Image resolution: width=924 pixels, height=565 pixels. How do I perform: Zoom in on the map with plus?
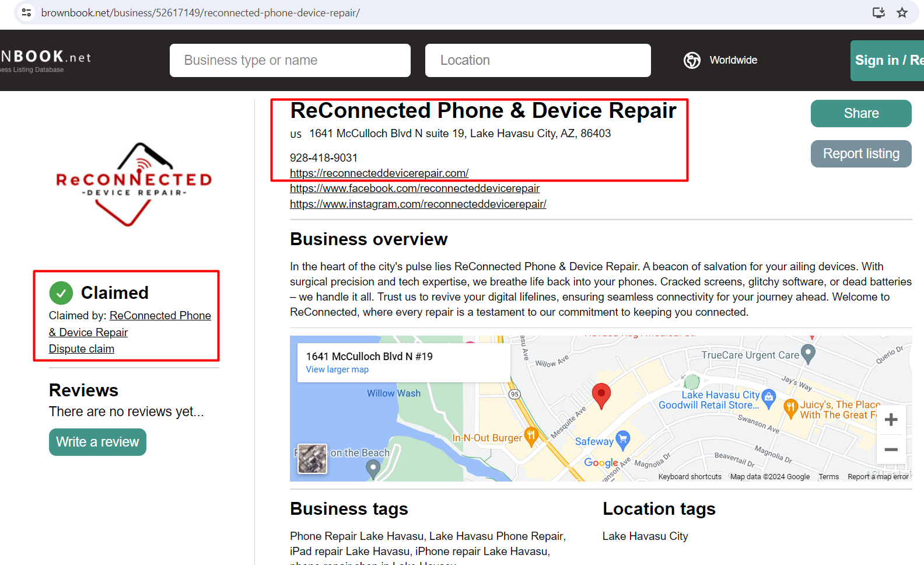[891, 420]
